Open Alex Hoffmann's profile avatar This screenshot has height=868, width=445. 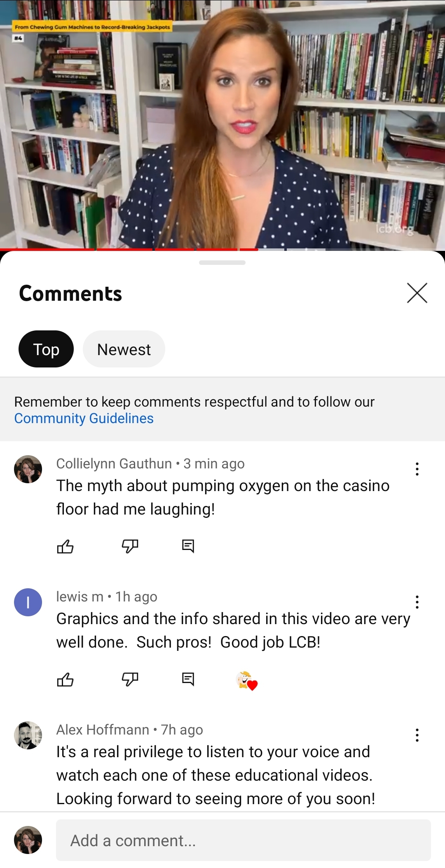[28, 735]
